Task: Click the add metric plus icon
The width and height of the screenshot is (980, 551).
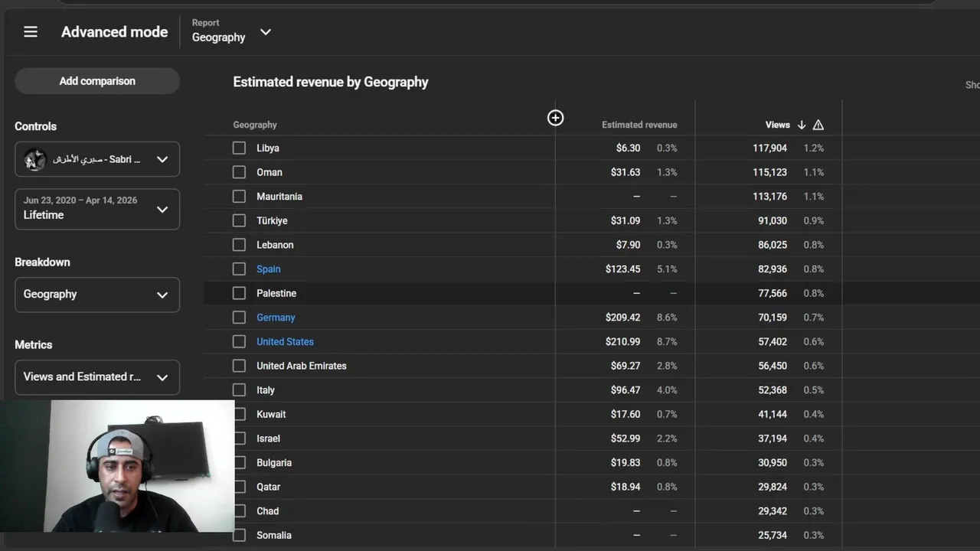Action: click(x=555, y=118)
